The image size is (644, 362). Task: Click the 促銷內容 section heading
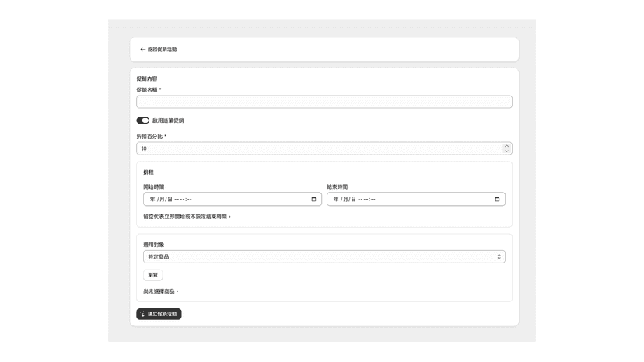147,78
